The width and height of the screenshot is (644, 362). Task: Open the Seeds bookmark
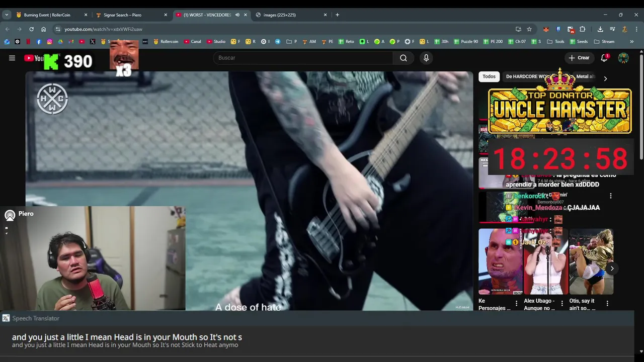[x=579, y=42]
